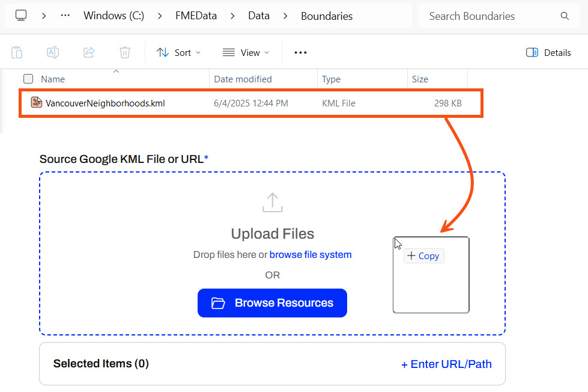Open the See more options menu
The height and width of the screenshot is (392, 588).
tap(300, 52)
